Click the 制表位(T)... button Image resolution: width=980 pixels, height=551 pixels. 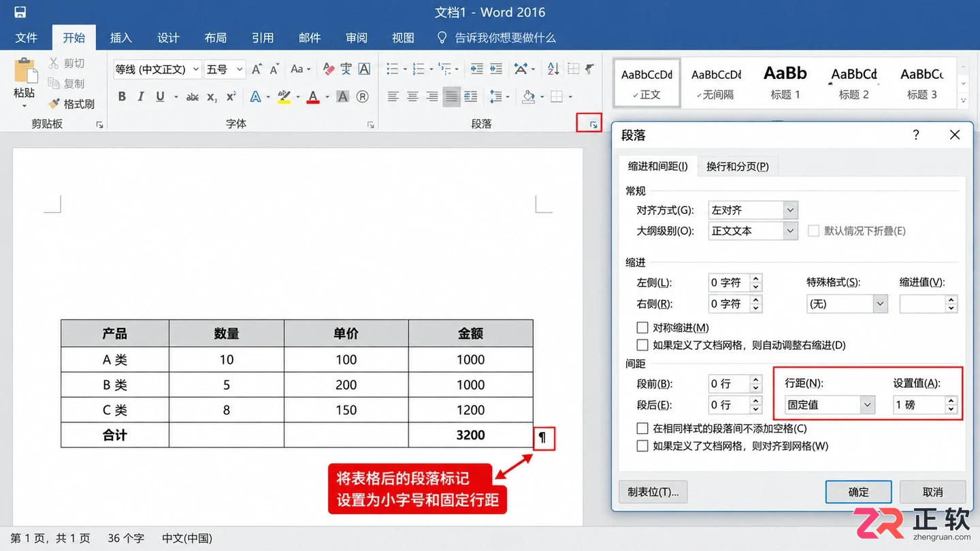coord(653,492)
